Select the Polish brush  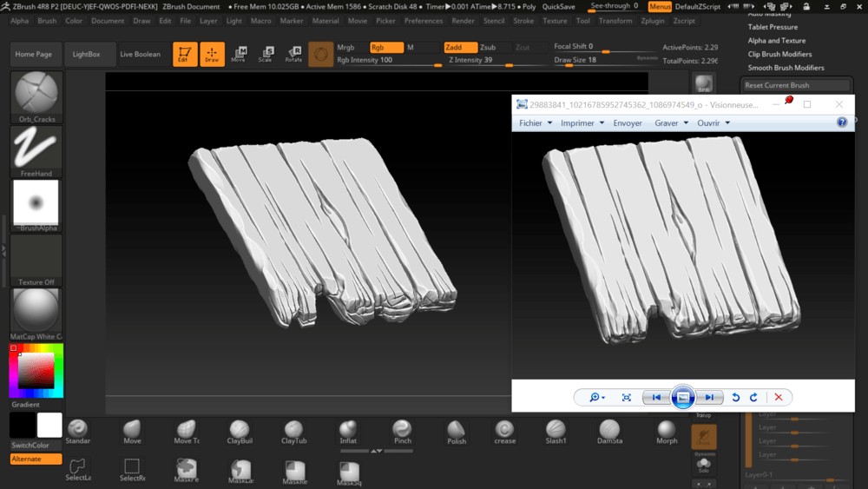point(457,432)
